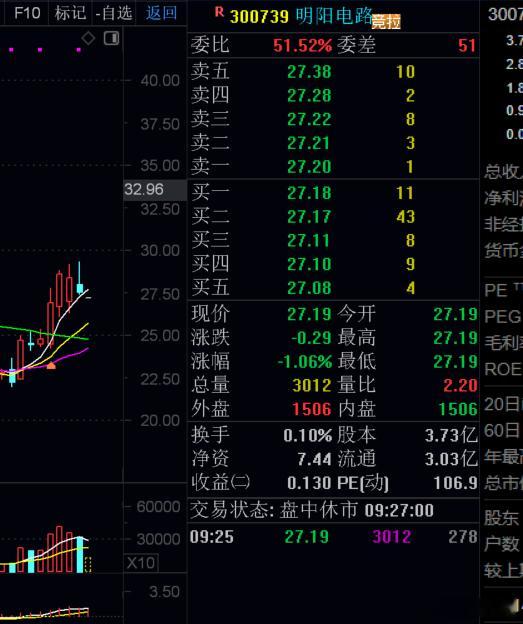The width and height of the screenshot is (523, 624).
Task: Click PE(动) value 106.9
Action: click(456, 483)
